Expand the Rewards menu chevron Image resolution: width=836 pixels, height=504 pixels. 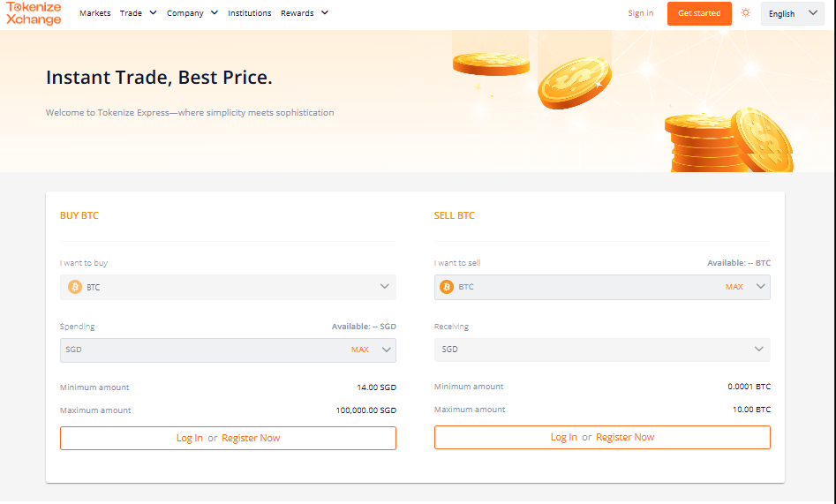tap(325, 12)
